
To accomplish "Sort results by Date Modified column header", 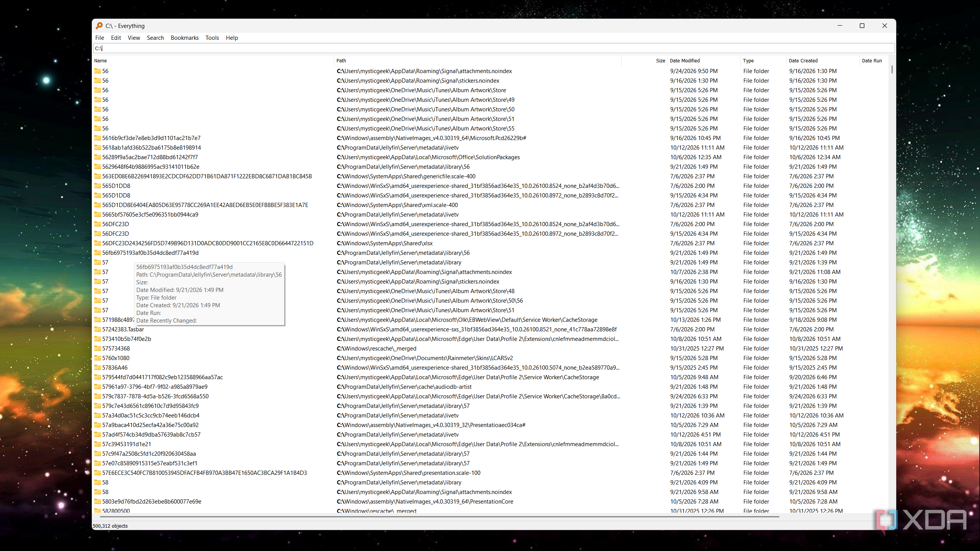I will click(x=704, y=60).
